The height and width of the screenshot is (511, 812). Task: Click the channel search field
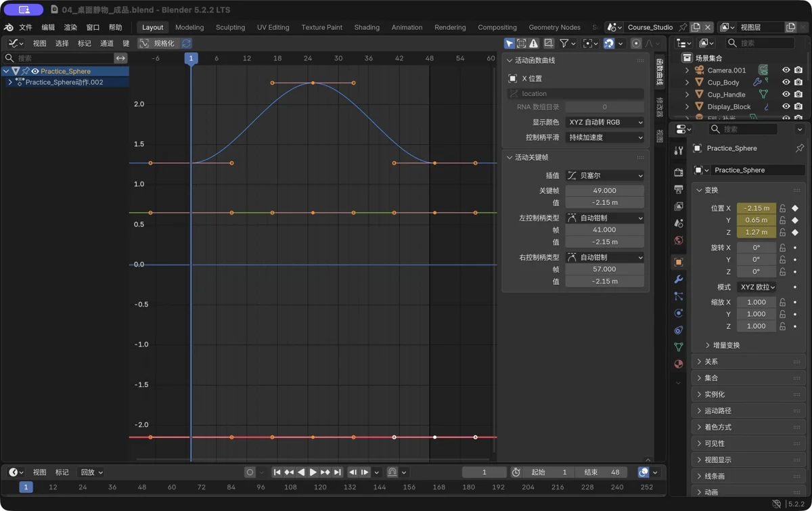pyautogui.click(x=58, y=58)
